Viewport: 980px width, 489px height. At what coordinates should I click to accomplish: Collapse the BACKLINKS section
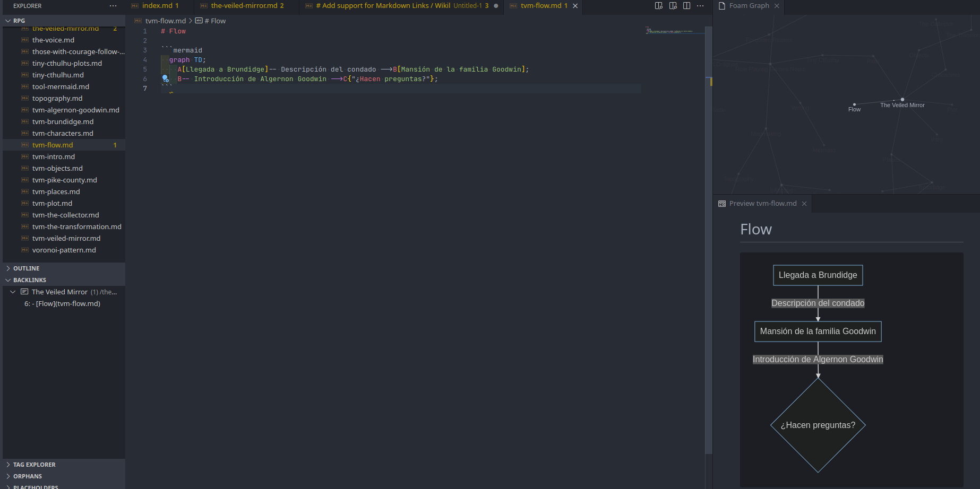8,280
